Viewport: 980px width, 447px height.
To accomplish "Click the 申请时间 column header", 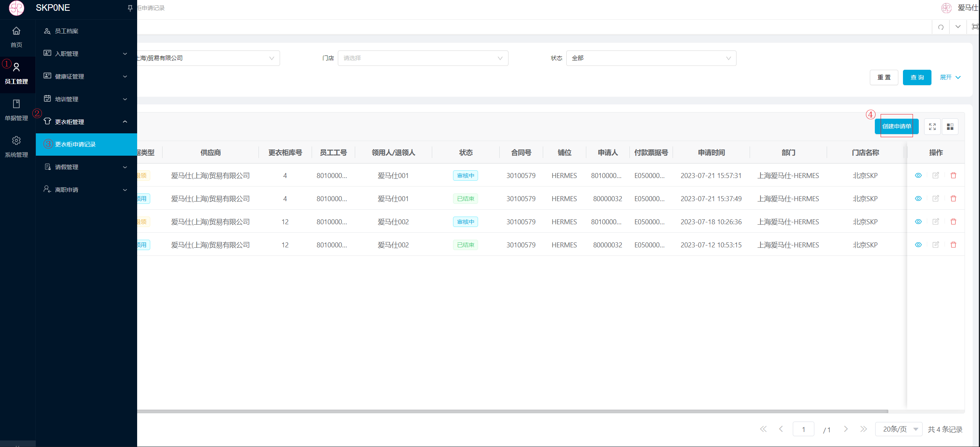I will [x=711, y=153].
